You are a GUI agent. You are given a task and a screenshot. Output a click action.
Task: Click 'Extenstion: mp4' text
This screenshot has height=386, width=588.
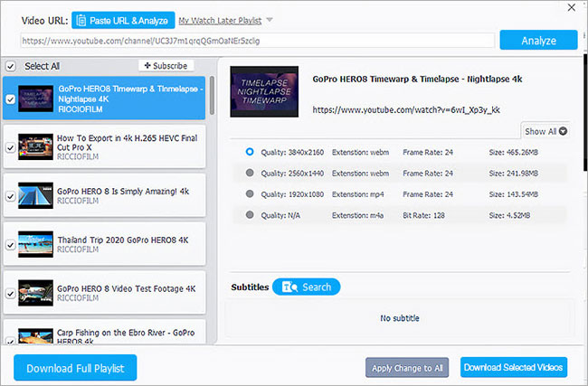point(357,194)
